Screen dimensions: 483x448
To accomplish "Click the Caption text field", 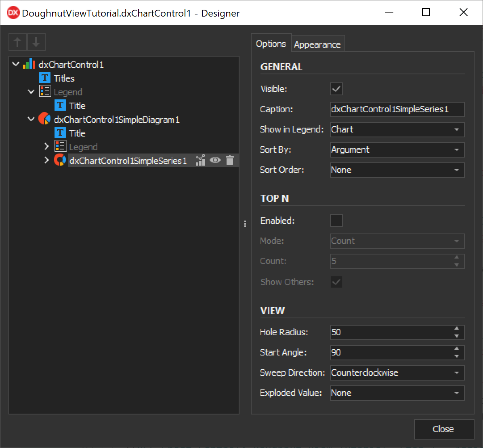I will click(396, 109).
